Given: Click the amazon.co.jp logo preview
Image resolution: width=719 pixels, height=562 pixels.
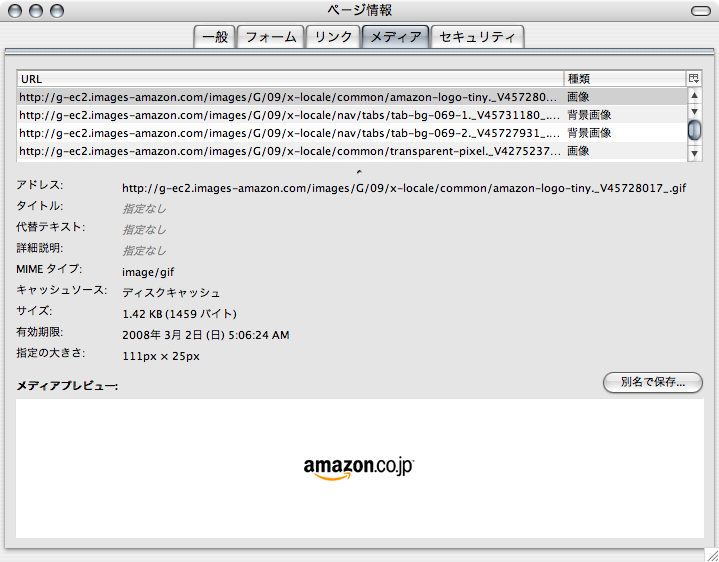Looking at the screenshot, I should tap(359, 468).
